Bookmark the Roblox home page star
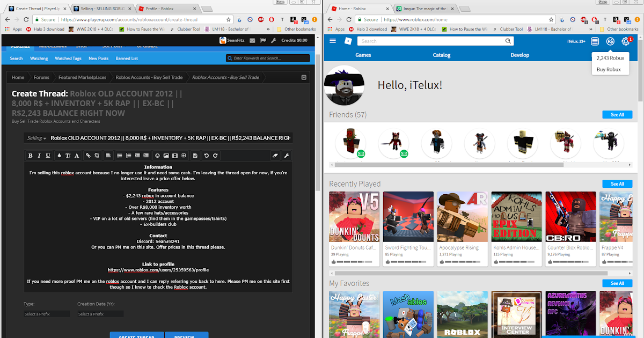644x338 pixels. tap(551, 19)
